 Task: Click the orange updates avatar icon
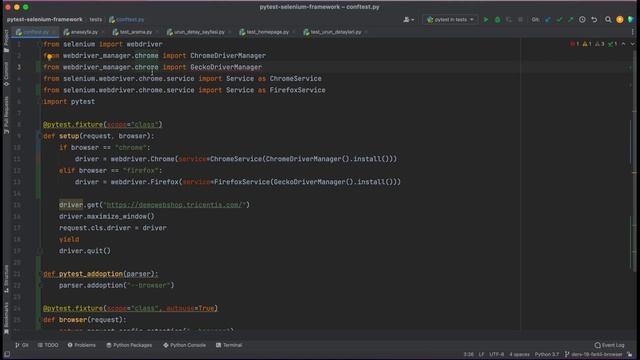click(x=620, y=20)
